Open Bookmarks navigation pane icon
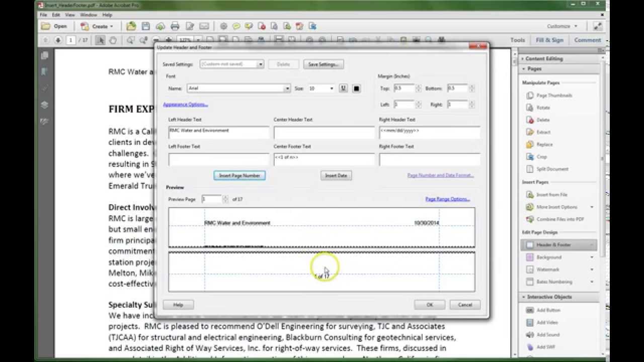Viewport: 644px width, 362px height. tap(45, 72)
